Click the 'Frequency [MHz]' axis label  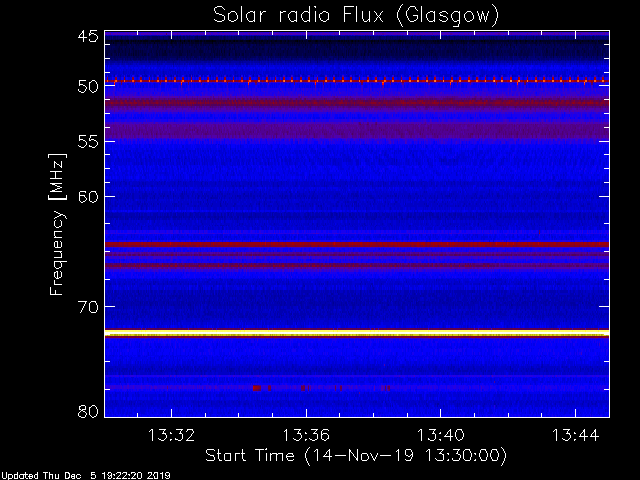click(57, 224)
